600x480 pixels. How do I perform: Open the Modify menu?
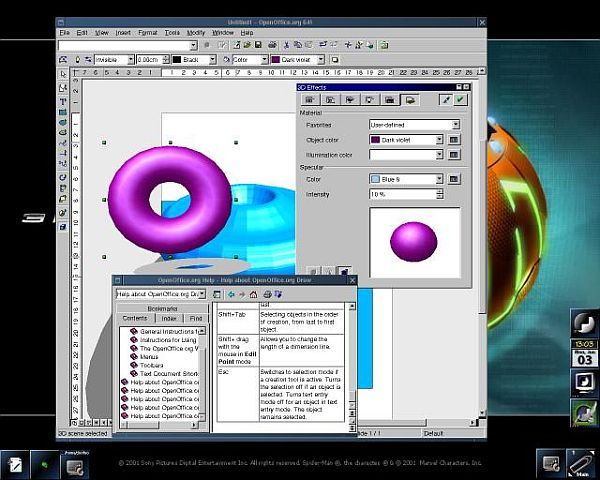(196, 33)
